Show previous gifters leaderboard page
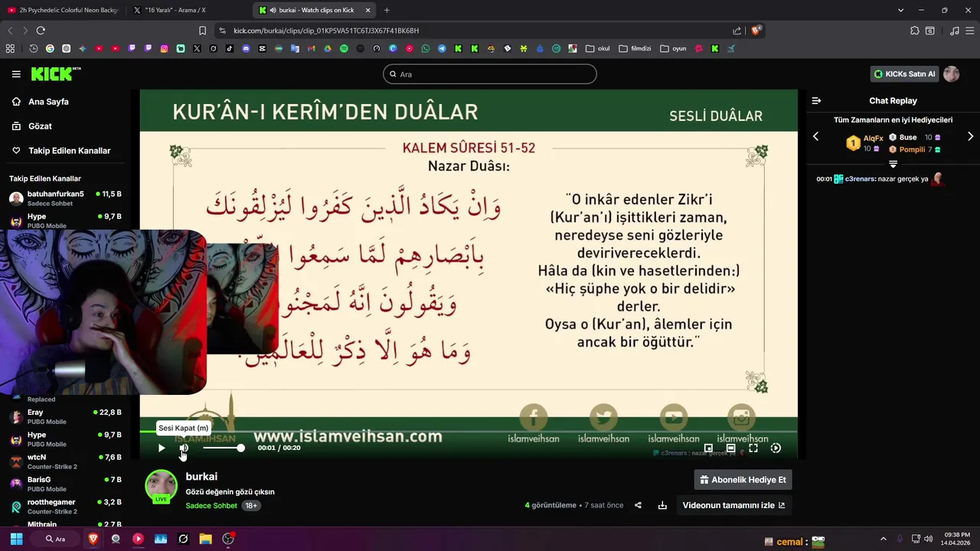Viewport: 980px width, 551px height. tap(815, 137)
